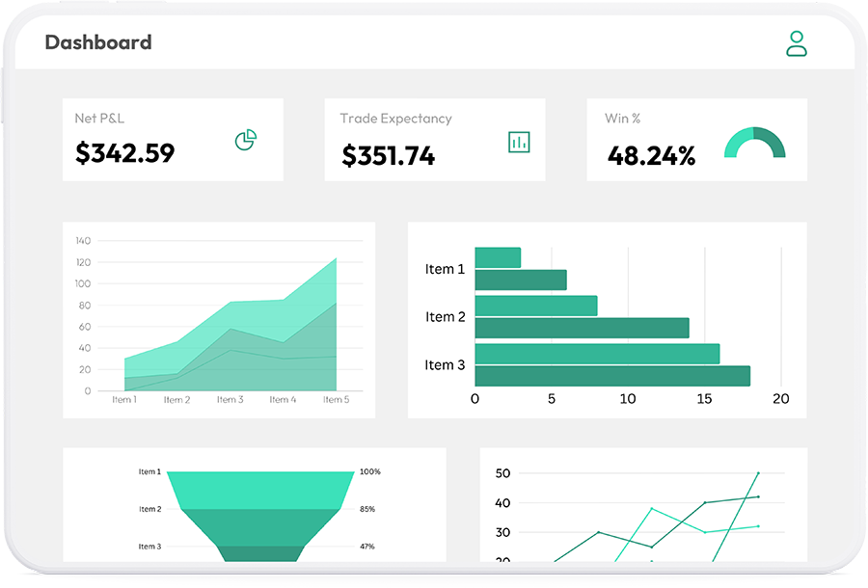Click the pie chart icon in Net P&L
Image resolution: width=868 pixels, height=588 pixels.
[246, 141]
